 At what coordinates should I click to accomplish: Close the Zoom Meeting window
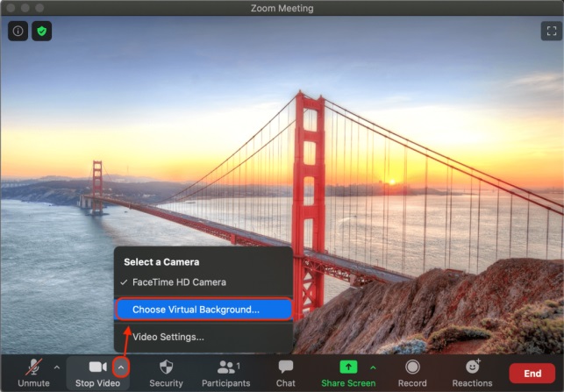coord(11,8)
